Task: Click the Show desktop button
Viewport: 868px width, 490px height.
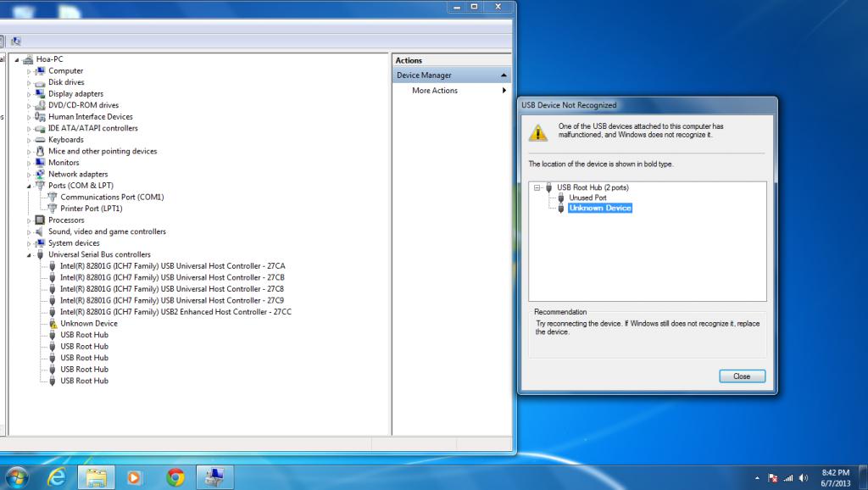Action: click(x=862, y=478)
